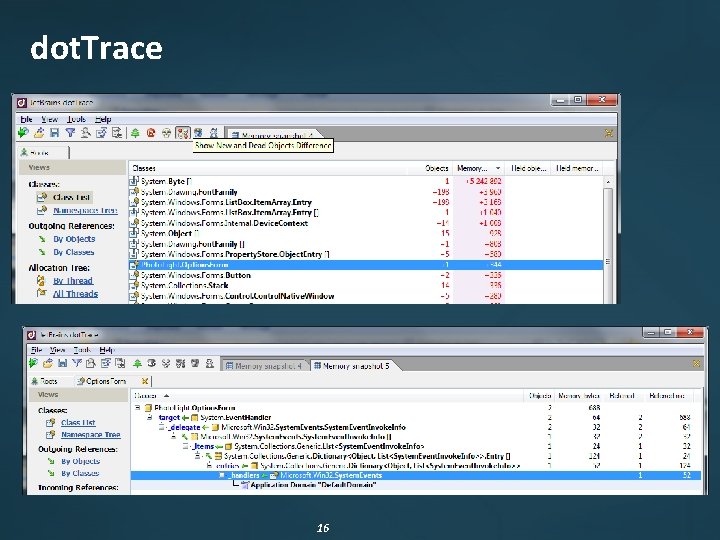
Task: Select the Roots tab in bottom window
Action: point(45,381)
